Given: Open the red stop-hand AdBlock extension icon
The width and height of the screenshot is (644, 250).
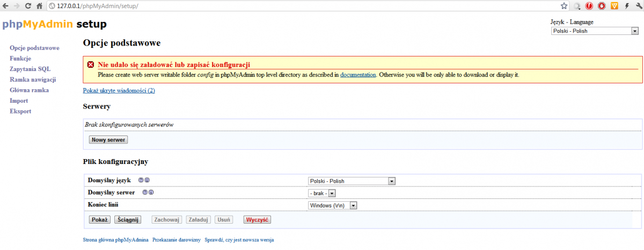Looking at the screenshot, I should click(x=602, y=6).
